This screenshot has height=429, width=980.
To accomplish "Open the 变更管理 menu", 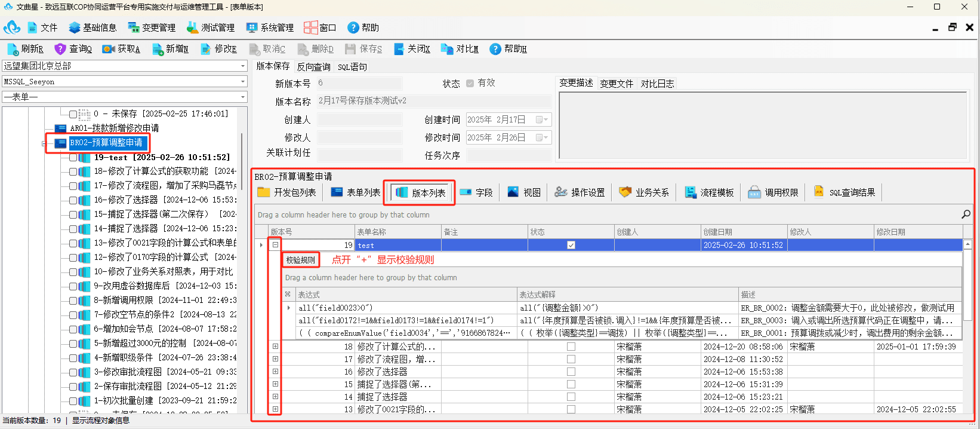I will coord(152,27).
